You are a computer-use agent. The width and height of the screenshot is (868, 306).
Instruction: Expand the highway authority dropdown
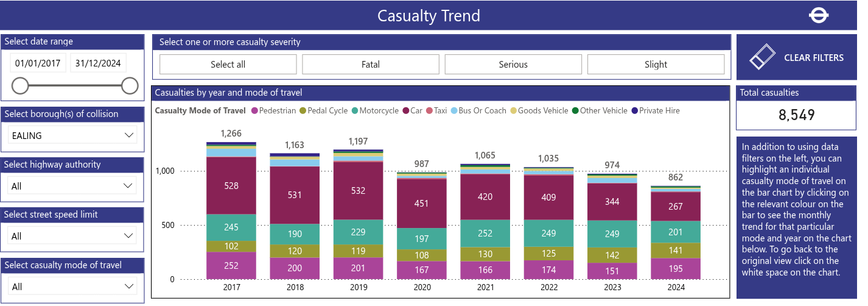point(72,186)
